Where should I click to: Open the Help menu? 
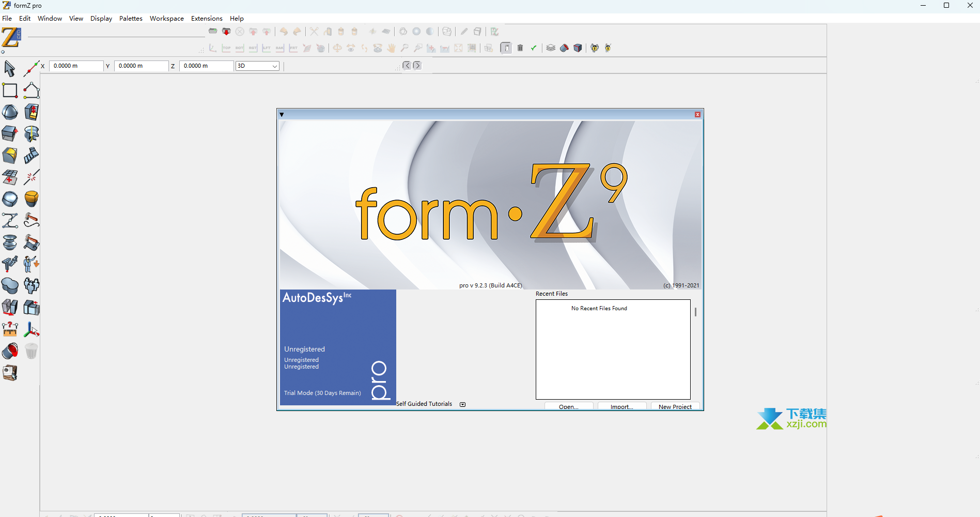tap(237, 19)
